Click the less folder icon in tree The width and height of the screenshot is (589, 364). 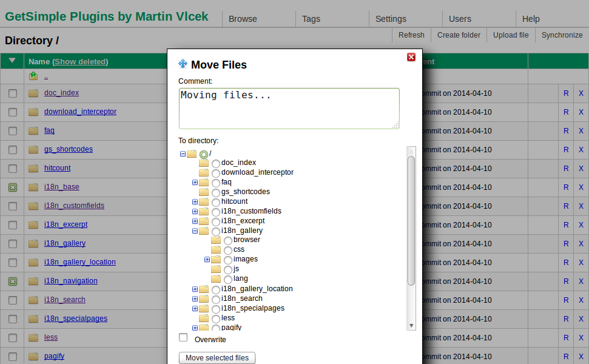[x=204, y=318]
